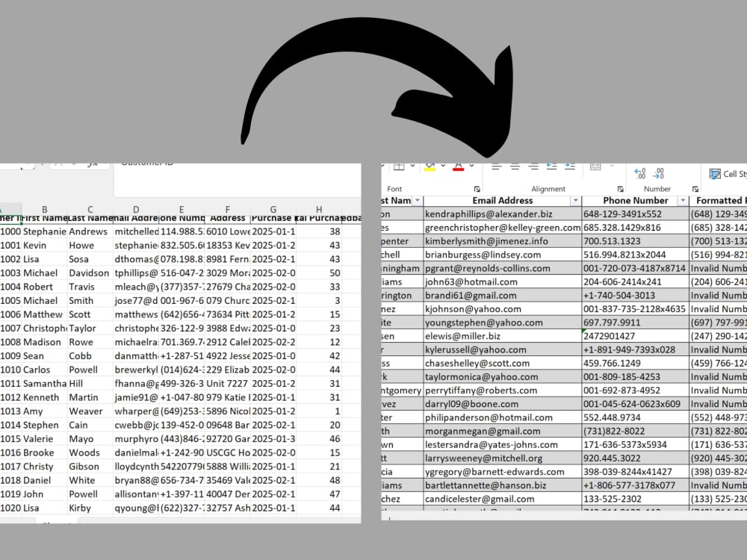The height and width of the screenshot is (560, 747).
Task: Open the Last Name column filter dropdown
Action: click(x=418, y=200)
